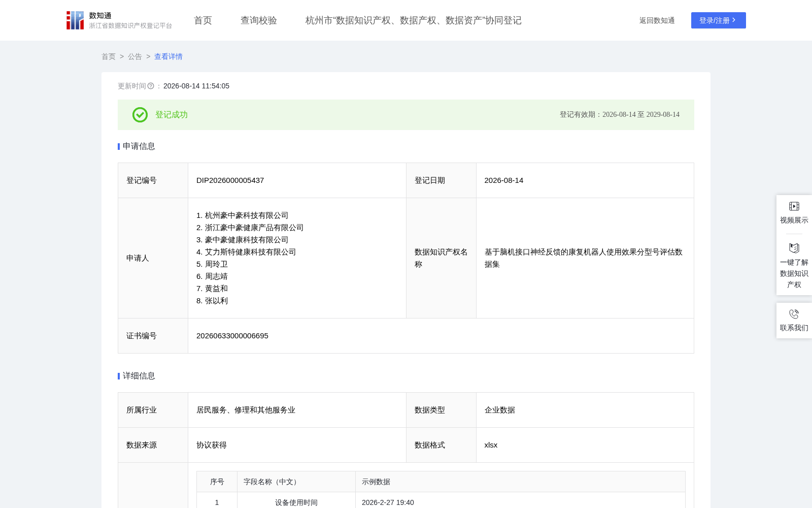This screenshot has width=812, height=508.
Task: Click data source value 协议获得
Action: [x=212, y=445]
